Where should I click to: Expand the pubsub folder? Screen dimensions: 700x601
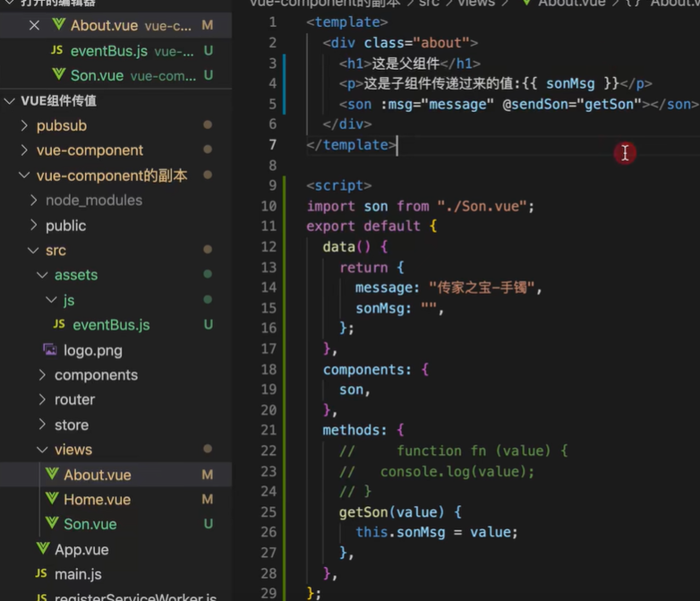(x=24, y=125)
